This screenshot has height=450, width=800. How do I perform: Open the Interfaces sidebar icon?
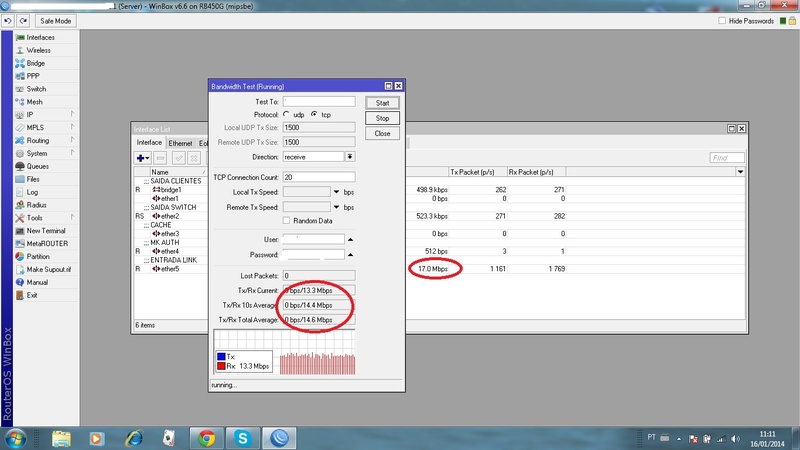(x=20, y=38)
